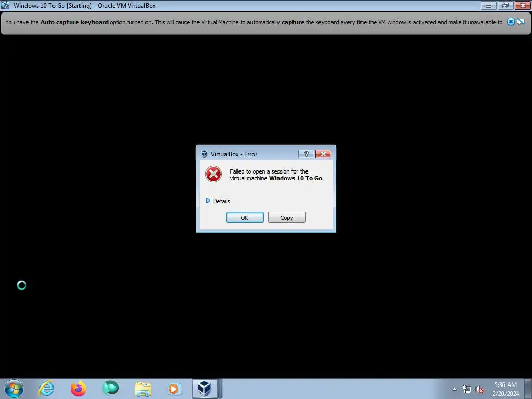Screen dimensions: 532x399
Task: Open the help question mark button
Action: (306, 154)
